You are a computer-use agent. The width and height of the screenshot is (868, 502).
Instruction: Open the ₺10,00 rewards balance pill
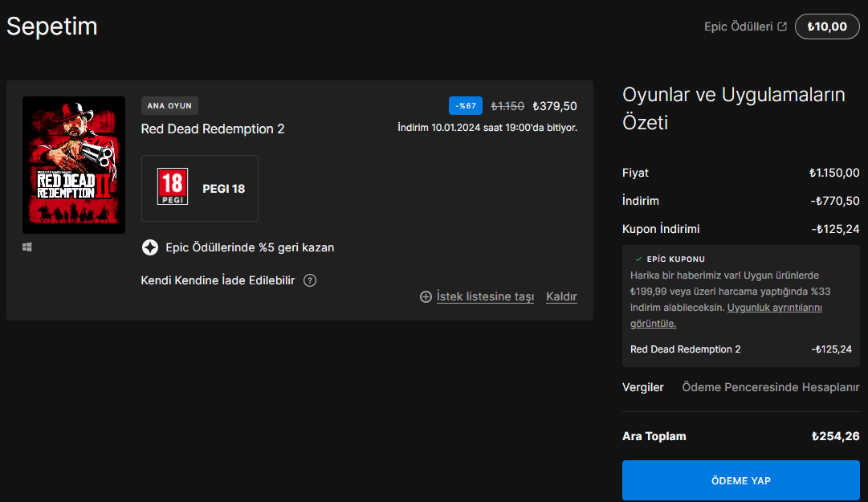827,27
